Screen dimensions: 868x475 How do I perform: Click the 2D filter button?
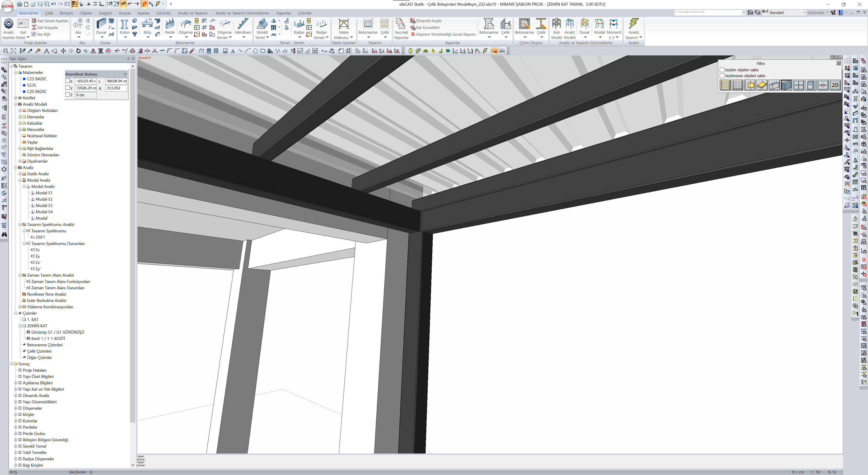point(835,85)
